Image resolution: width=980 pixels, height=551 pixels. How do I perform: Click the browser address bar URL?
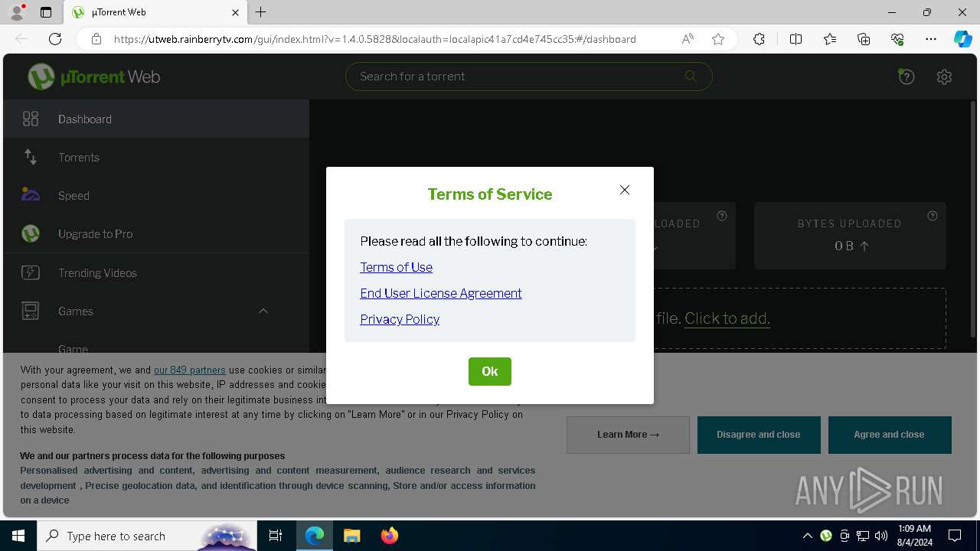coord(375,39)
